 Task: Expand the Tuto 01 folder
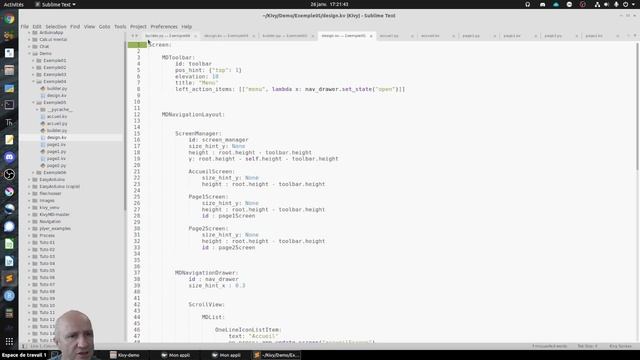(x=29, y=242)
